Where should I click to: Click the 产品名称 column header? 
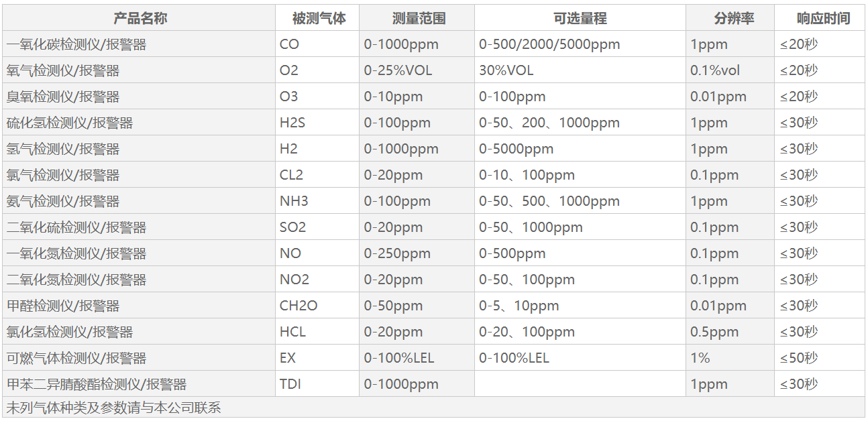[x=140, y=18]
